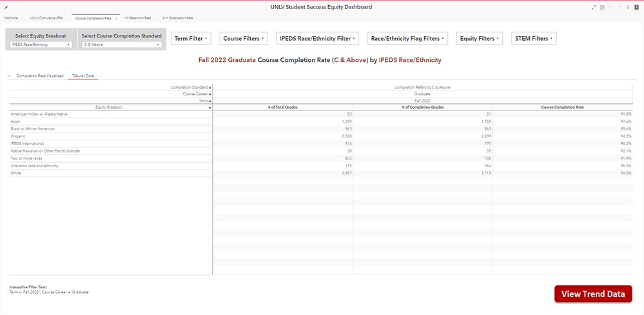Select the White row label
This screenshot has height=315, width=644.
[16, 173]
